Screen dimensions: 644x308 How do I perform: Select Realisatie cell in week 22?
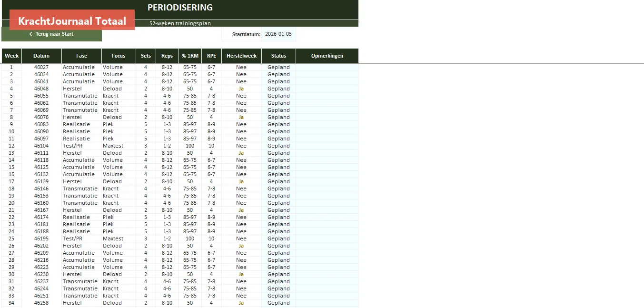tap(81, 217)
